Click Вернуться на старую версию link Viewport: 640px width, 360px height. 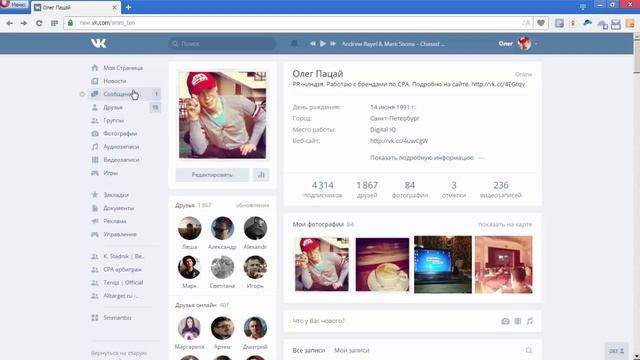click(x=119, y=353)
